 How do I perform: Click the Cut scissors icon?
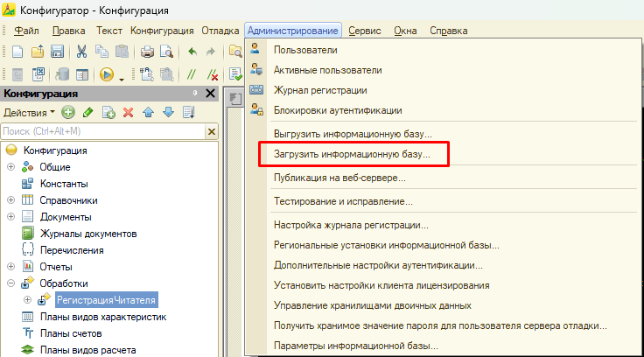(81, 52)
